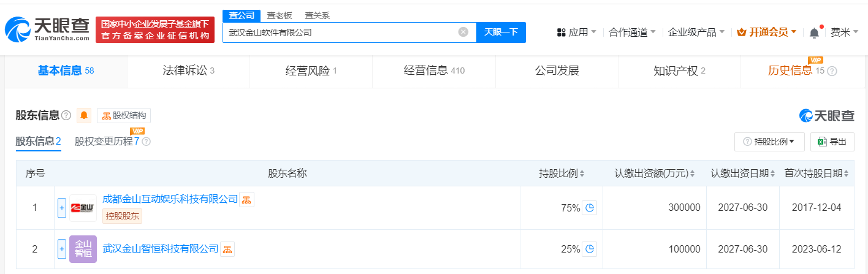Clear the search box text
This screenshot has width=868, height=274.
pos(463,32)
